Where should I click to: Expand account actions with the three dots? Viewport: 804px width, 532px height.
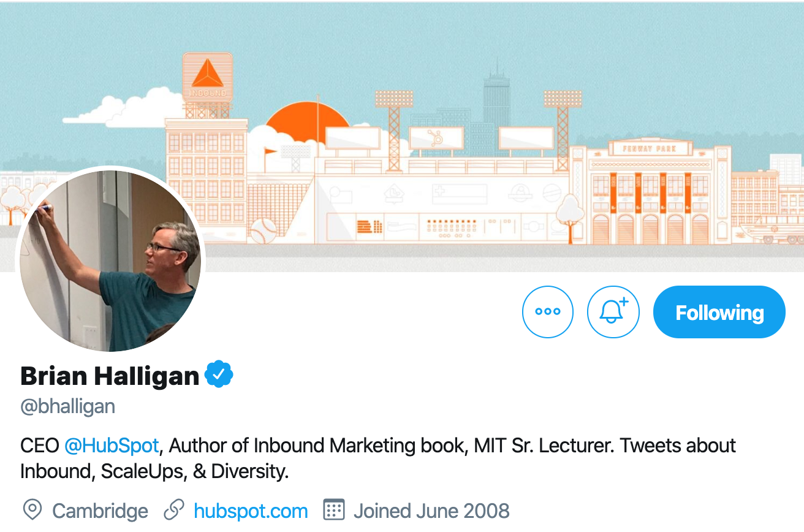547,311
